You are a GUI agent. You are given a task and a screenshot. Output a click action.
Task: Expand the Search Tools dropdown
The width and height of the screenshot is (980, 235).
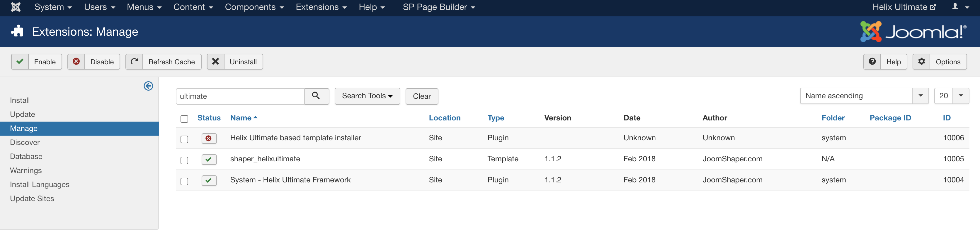coord(367,96)
